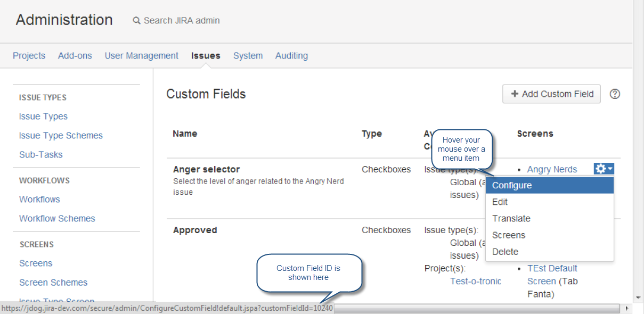Open Issue Type Schemes in sidebar
Screen dimensions: 644x314
pos(61,135)
